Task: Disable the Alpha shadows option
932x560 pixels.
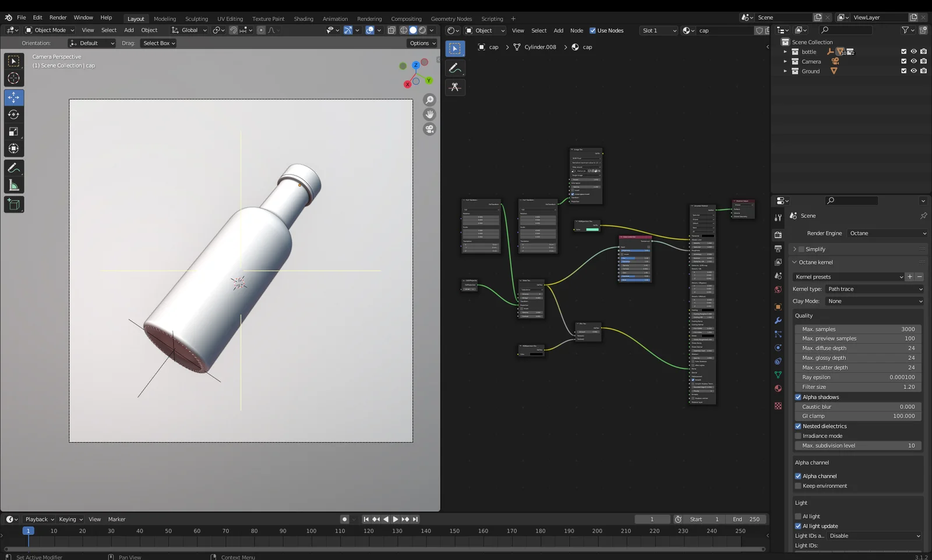Action: (798, 397)
